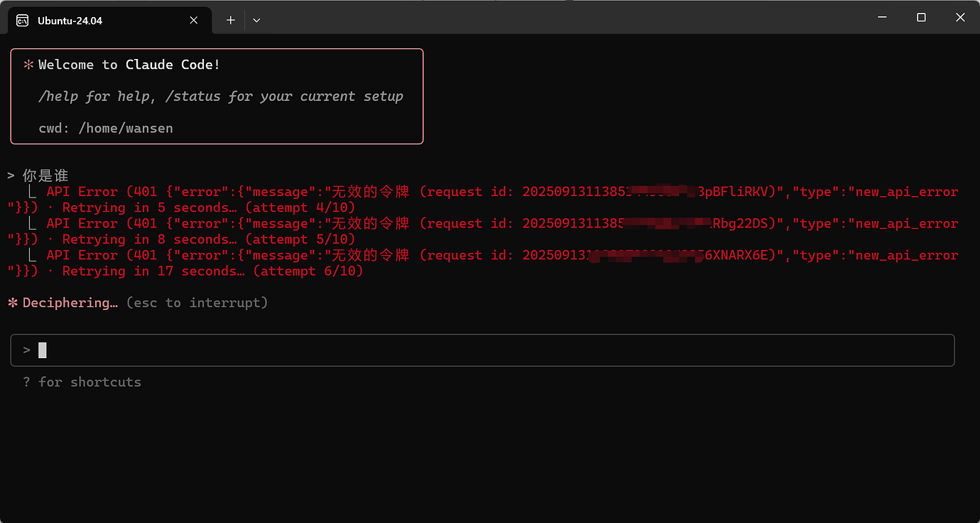Click the asterisk spinner beside Deciphering

13,303
